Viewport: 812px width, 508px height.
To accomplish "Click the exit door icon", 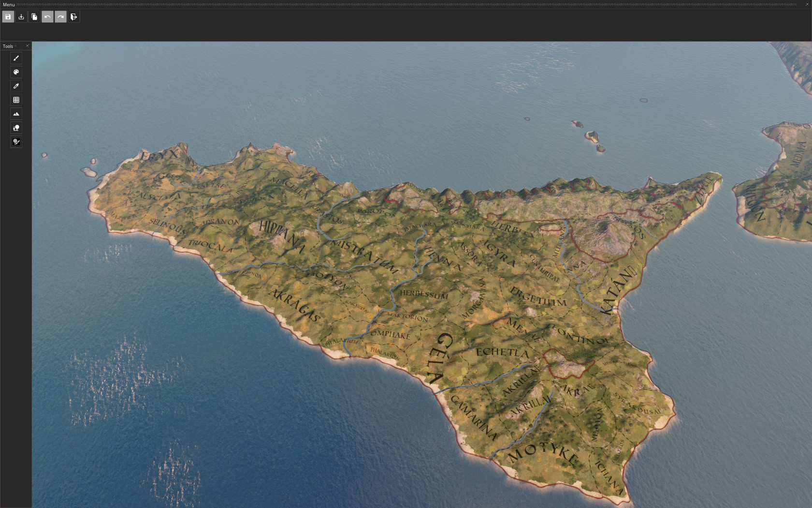I will coord(74,17).
